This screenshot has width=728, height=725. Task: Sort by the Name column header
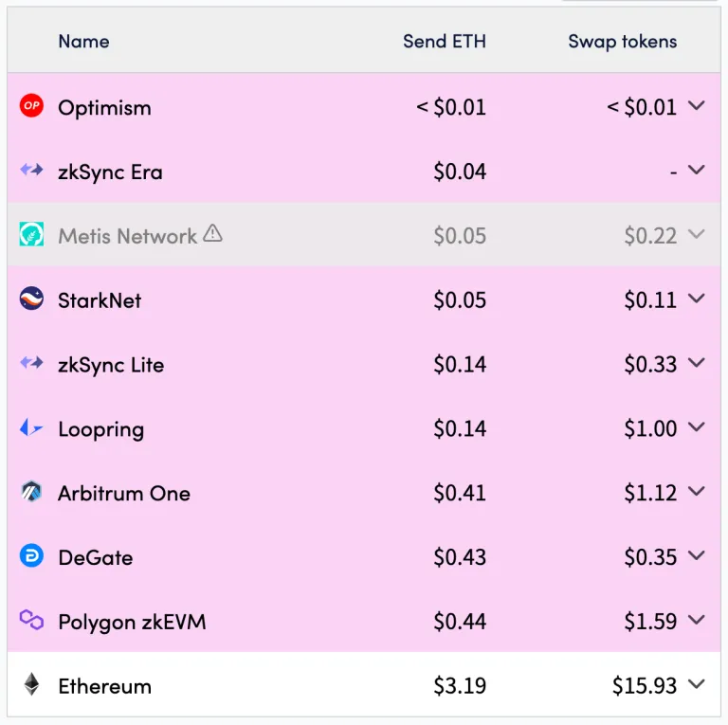(83, 42)
